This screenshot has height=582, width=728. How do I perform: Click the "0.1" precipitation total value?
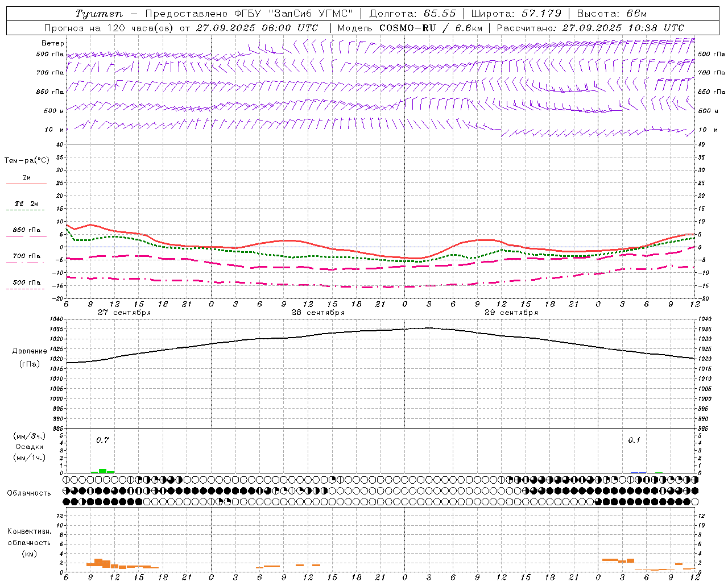pyautogui.click(x=634, y=440)
